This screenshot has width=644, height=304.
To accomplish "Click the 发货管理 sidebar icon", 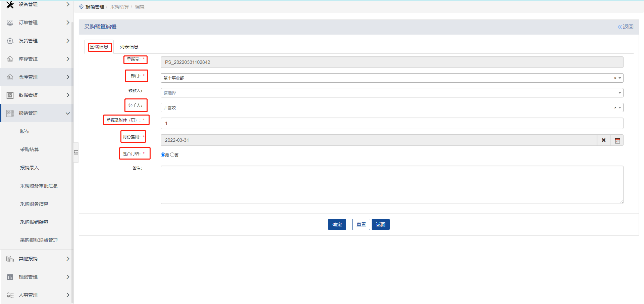I will tap(10, 41).
